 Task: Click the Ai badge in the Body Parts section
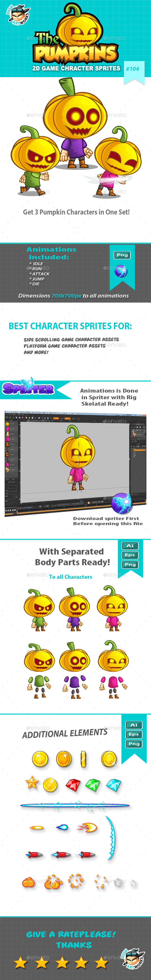tap(130, 546)
